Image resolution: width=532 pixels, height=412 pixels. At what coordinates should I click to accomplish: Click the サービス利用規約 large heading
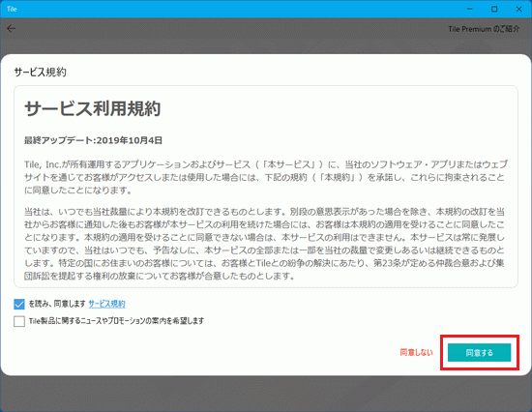(92, 109)
